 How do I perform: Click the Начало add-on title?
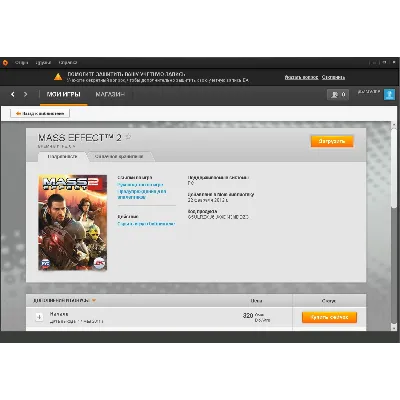(x=59, y=314)
